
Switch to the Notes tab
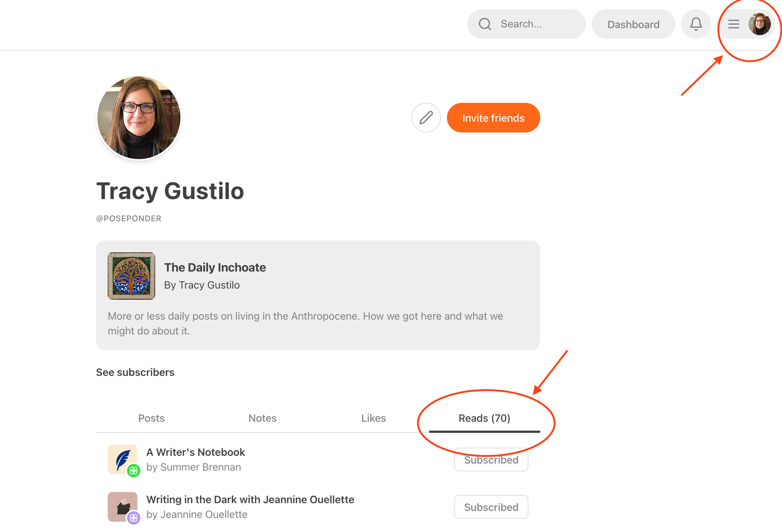click(x=262, y=418)
